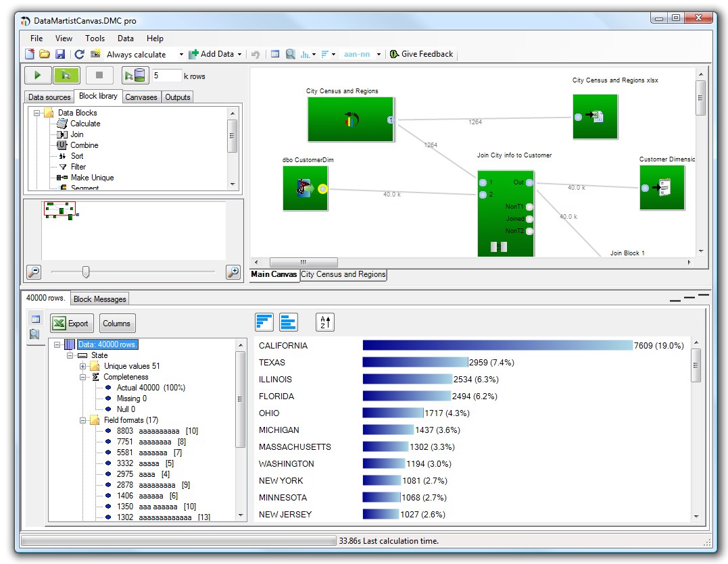The image size is (728, 564).
Task: Click the histogram chart toolbar icon
Action: [x=306, y=54]
